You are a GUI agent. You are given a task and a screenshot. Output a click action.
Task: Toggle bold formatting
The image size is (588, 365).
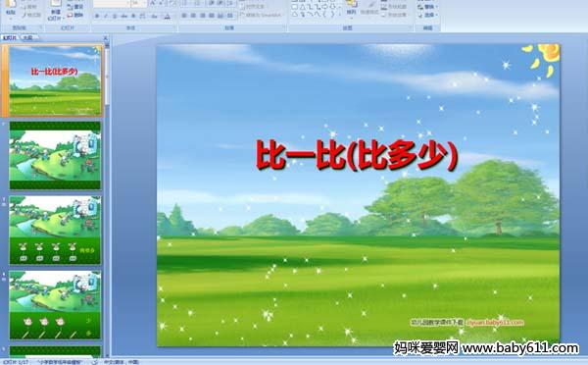(x=97, y=16)
